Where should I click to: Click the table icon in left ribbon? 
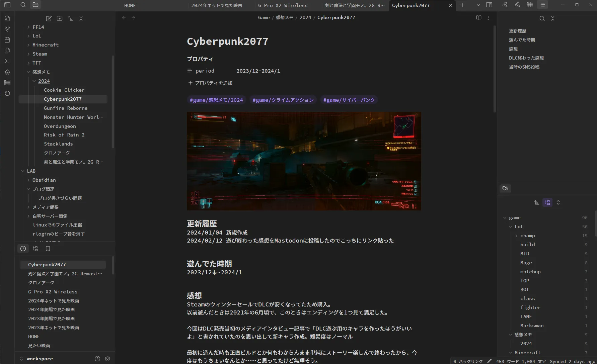click(7, 83)
